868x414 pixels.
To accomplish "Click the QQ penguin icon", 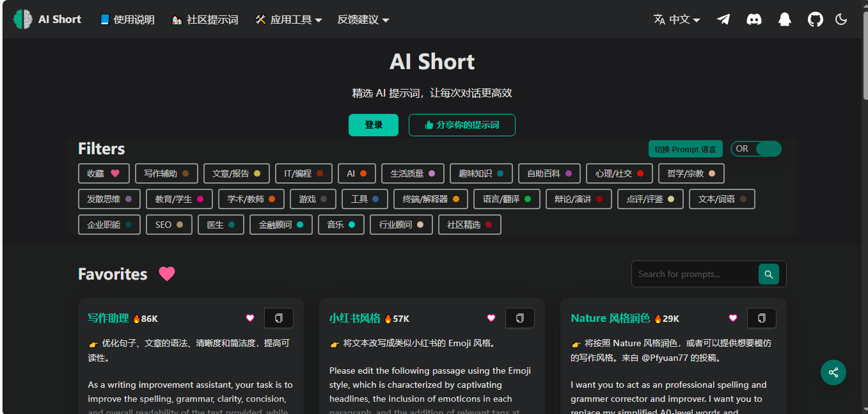I will click(785, 19).
